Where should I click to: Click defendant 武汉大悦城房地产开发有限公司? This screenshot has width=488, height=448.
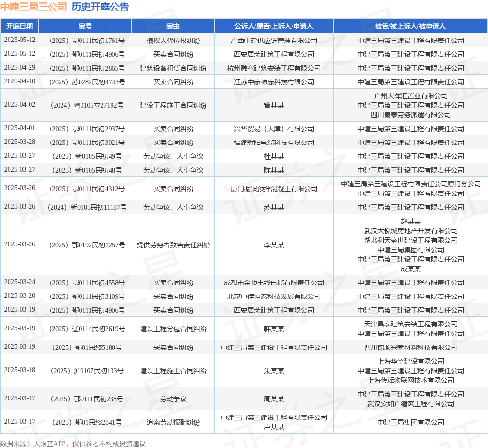[410, 231]
